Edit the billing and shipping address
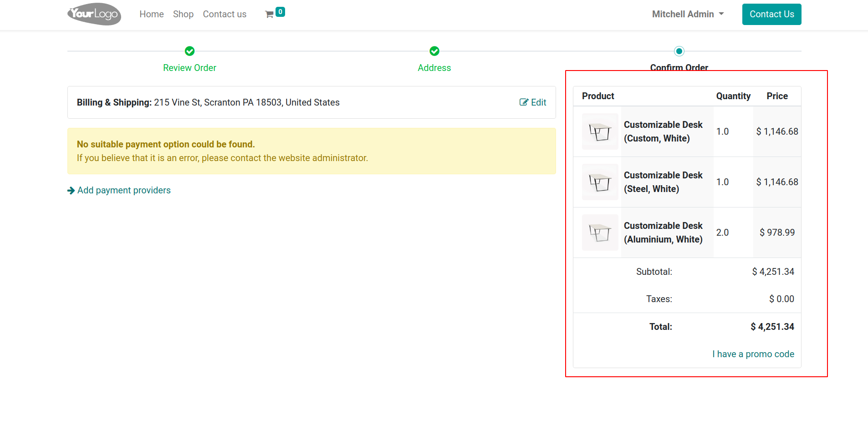Screen dimensions: 868x440 [x=533, y=102]
